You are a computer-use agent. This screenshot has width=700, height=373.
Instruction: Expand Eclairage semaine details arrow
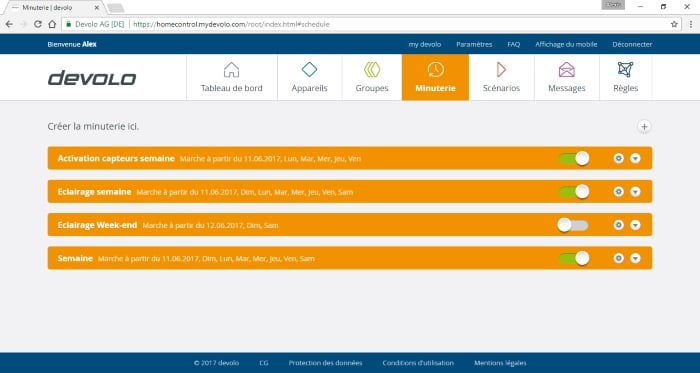635,191
